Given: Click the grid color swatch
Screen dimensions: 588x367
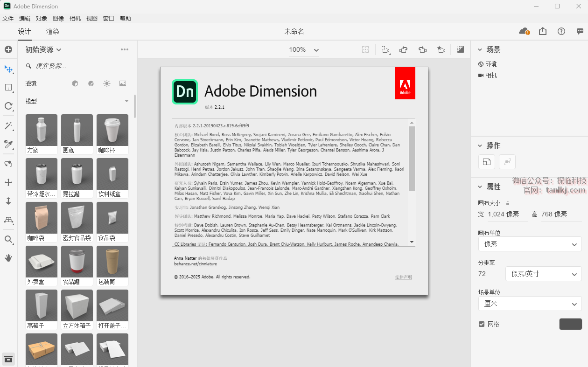Looking at the screenshot, I should point(570,324).
